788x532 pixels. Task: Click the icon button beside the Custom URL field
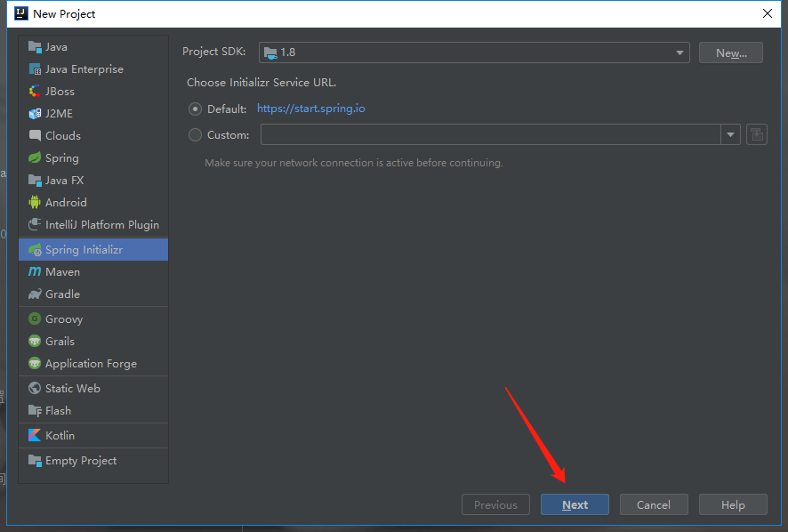[x=756, y=134]
